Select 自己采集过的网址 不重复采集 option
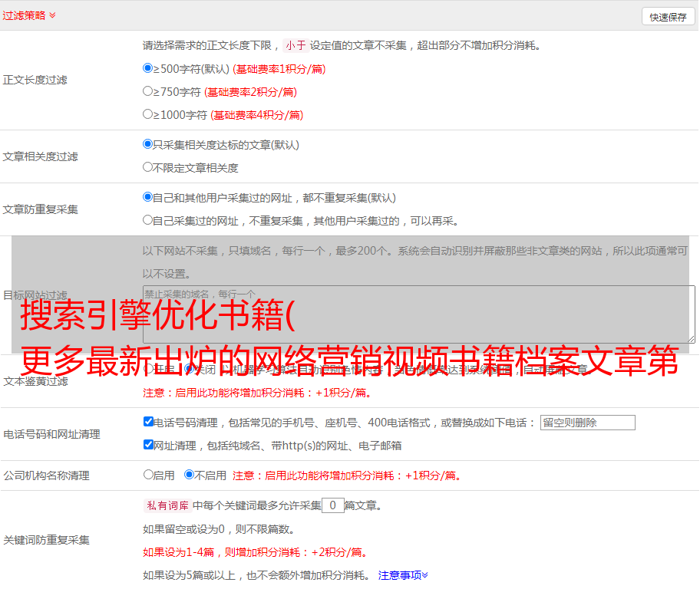The image size is (700, 589). 148,220
